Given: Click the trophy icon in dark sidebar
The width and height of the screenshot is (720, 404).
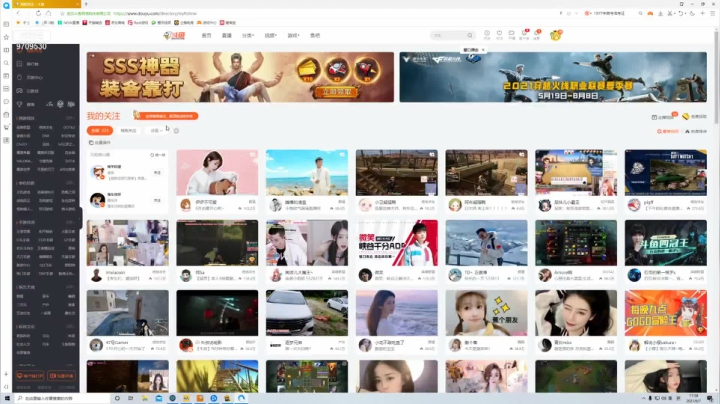Looking at the screenshot, I should pos(20,104).
